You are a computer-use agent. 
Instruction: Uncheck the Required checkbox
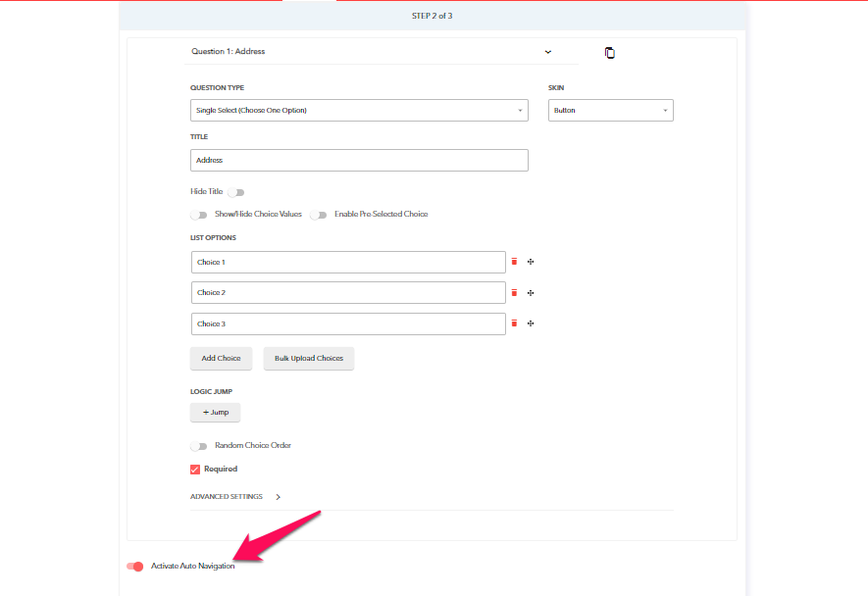(x=195, y=469)
